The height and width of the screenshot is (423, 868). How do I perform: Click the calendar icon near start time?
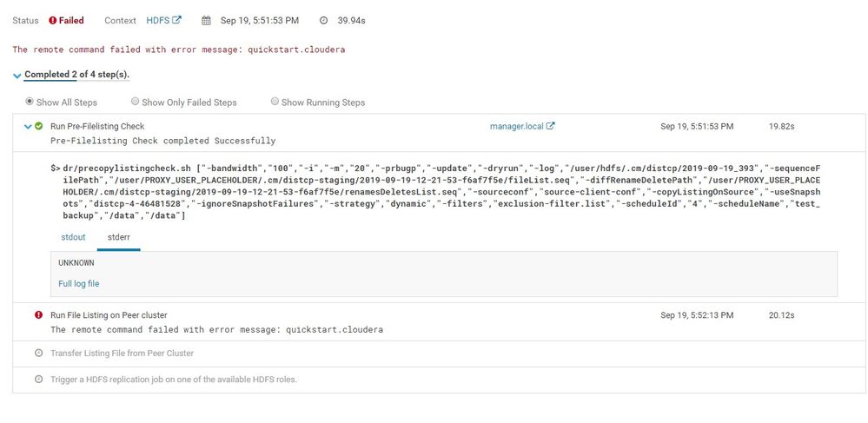click(x=206, y=21)
